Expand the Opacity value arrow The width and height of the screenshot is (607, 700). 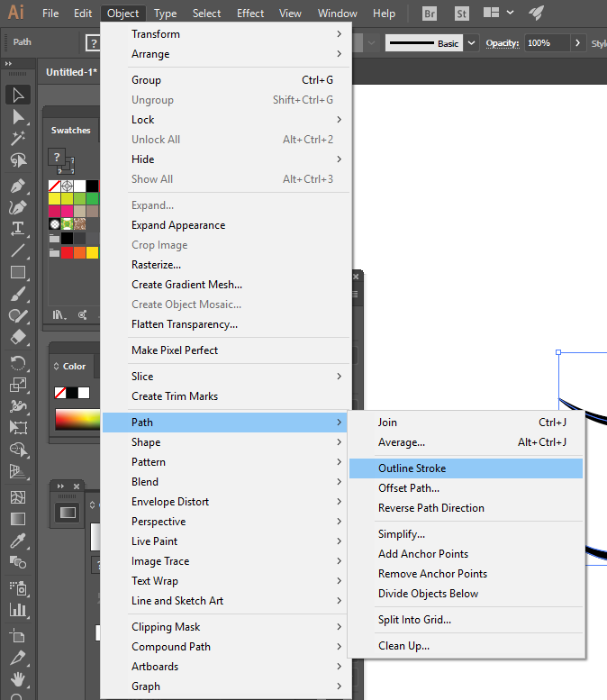click(577, 43)
